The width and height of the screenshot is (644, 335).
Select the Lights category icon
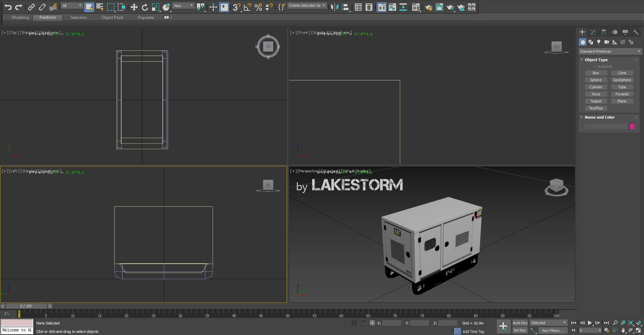click(599, 42)
